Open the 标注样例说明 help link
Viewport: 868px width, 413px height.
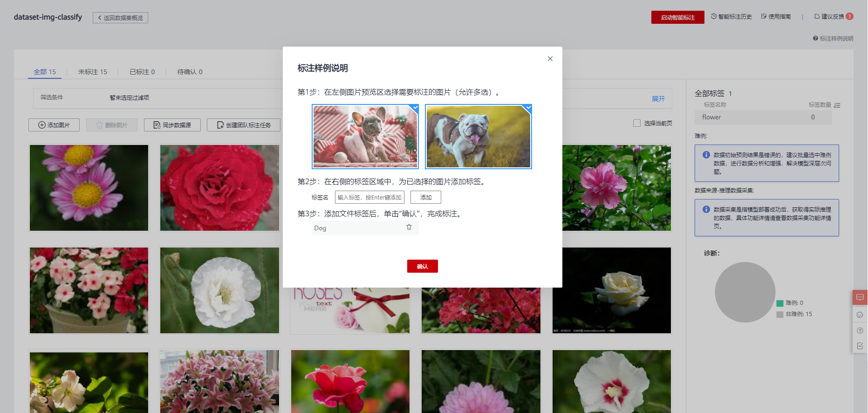coord(837,38)
